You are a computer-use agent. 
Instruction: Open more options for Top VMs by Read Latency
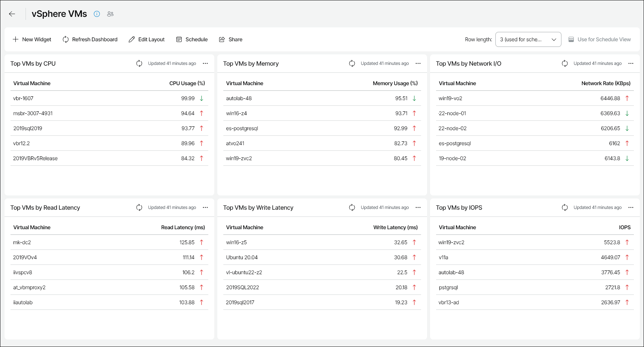click(x=205, y=207)
